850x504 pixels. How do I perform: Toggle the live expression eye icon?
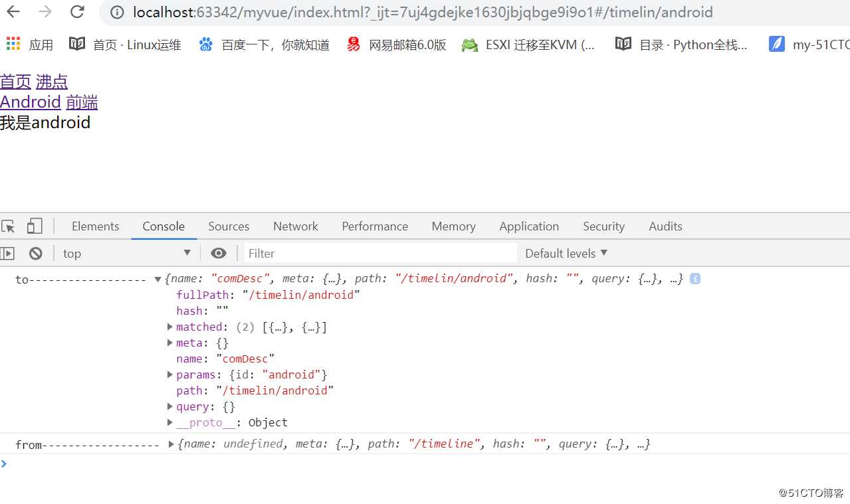coord(218,253)
